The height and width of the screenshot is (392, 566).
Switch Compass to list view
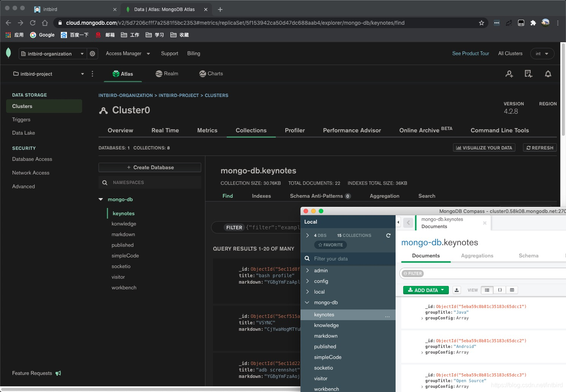point(487,290)
